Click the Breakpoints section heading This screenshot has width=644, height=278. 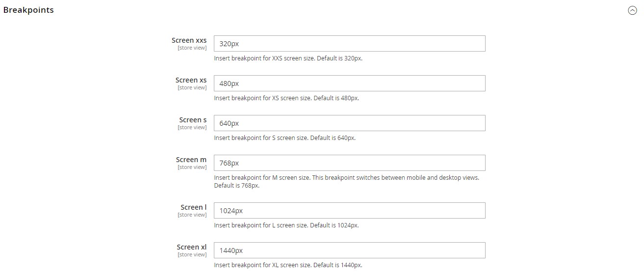(28, 10)
